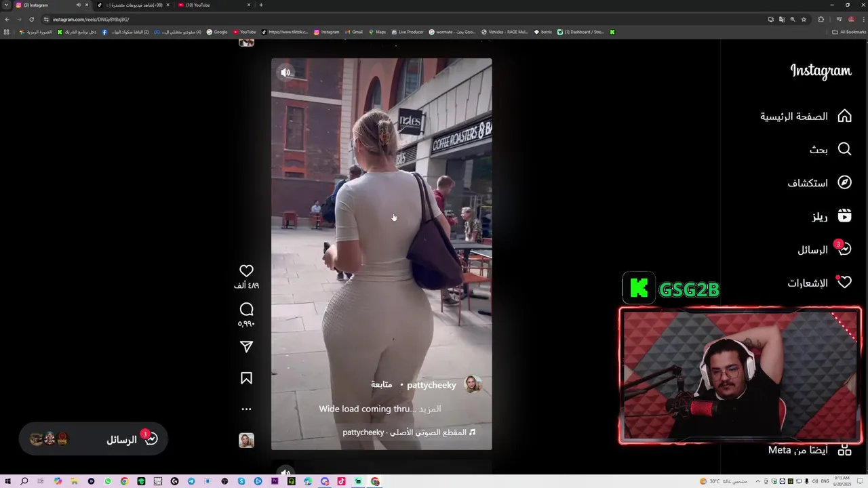Open the floating Messages (الرسائل) pill

coord(94,439)
